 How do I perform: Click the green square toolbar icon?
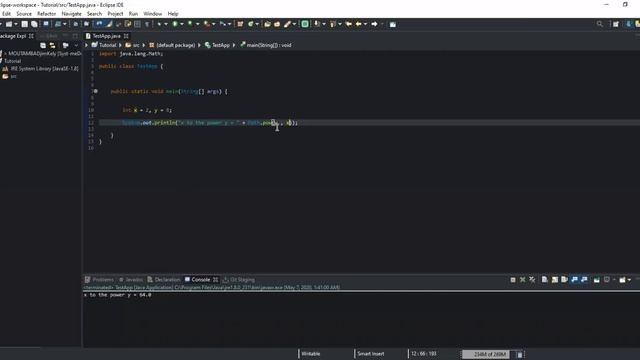304,24
